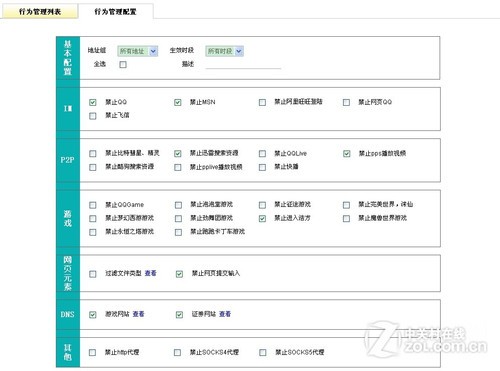Disable the 禁止pps播放视频 checkbox
The height and width of the screenshot is (371, 500).
[x=347, y=153]
